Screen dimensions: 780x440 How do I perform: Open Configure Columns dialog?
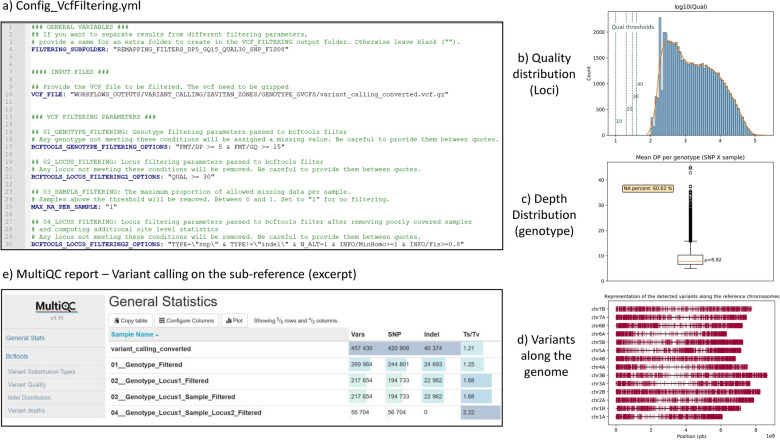click(x=186, y=321)
